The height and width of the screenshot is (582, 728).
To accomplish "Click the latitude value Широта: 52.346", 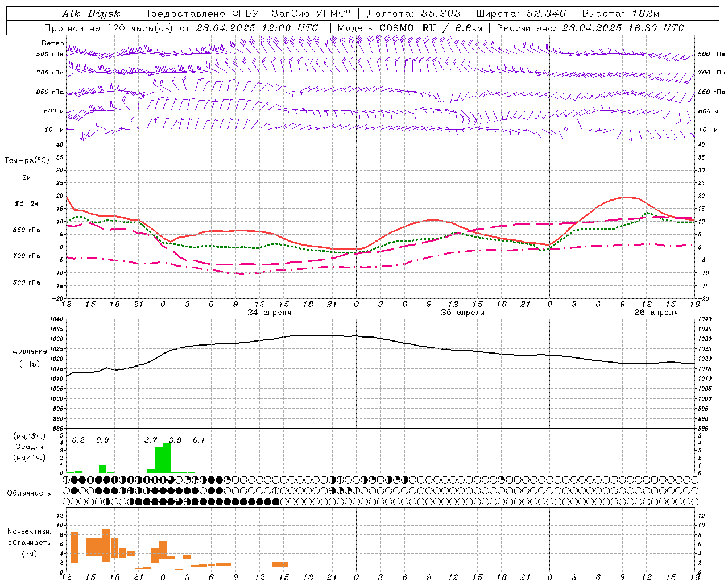I will click(521, 14).
